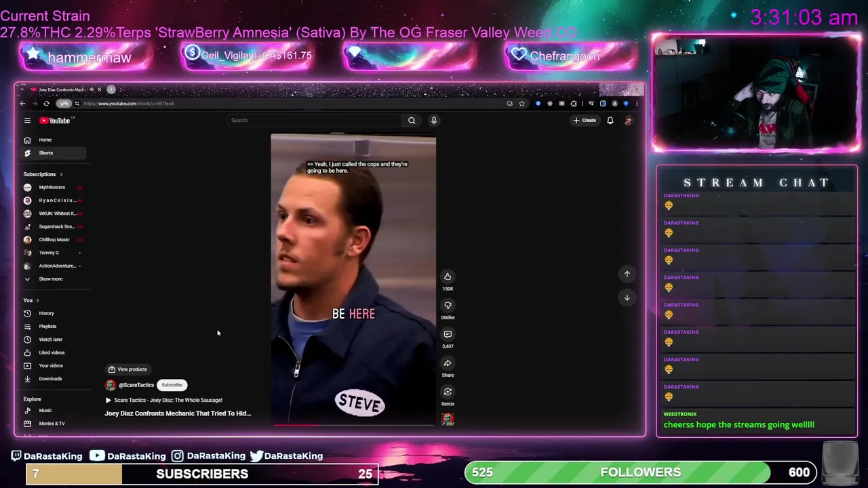Like the Short with thumbs-up

tap(448, 277)
